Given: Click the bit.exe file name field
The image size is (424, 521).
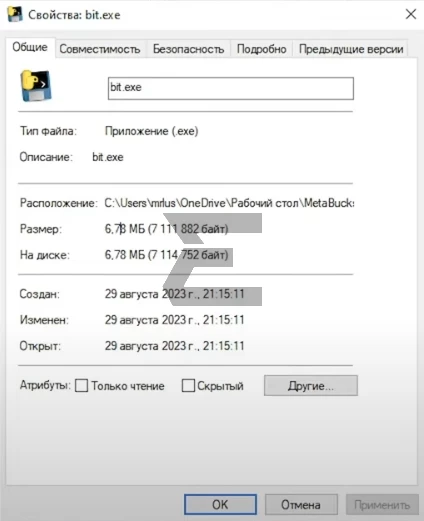Looking at the screenshot, I should point(231,88).
